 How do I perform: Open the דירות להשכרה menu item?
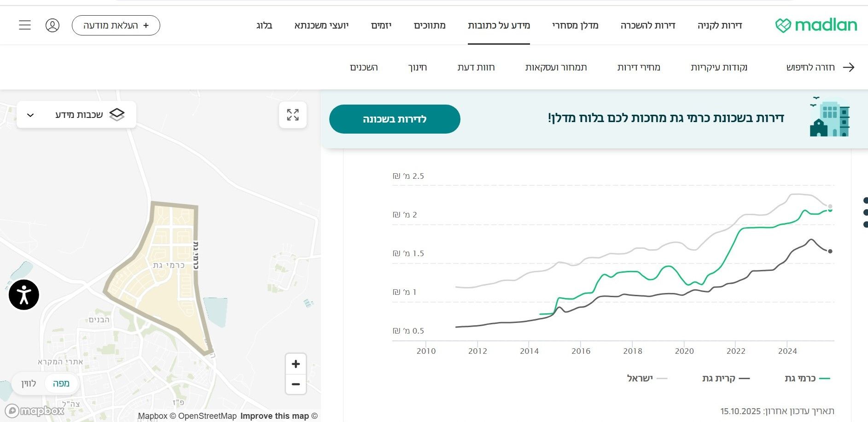pos(647,25)
